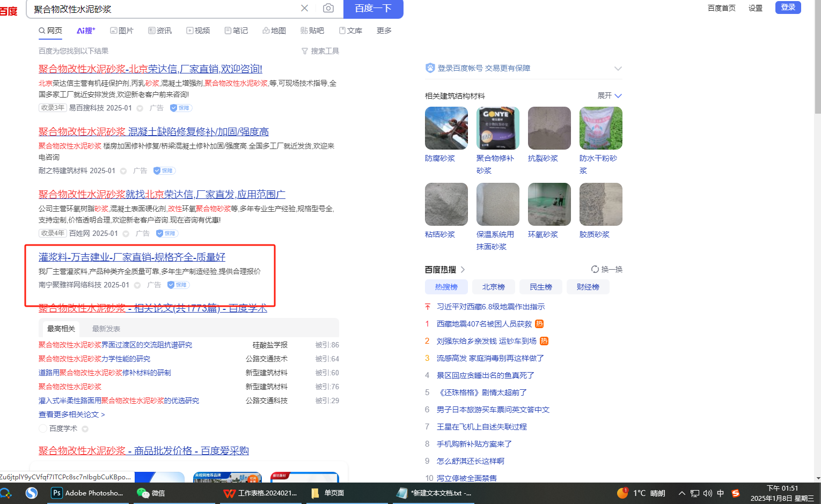Image resolution: width=821 pixels, height=504 pixels.
Task: Switch to the 地图 search tab
Action: click(274, 31)
